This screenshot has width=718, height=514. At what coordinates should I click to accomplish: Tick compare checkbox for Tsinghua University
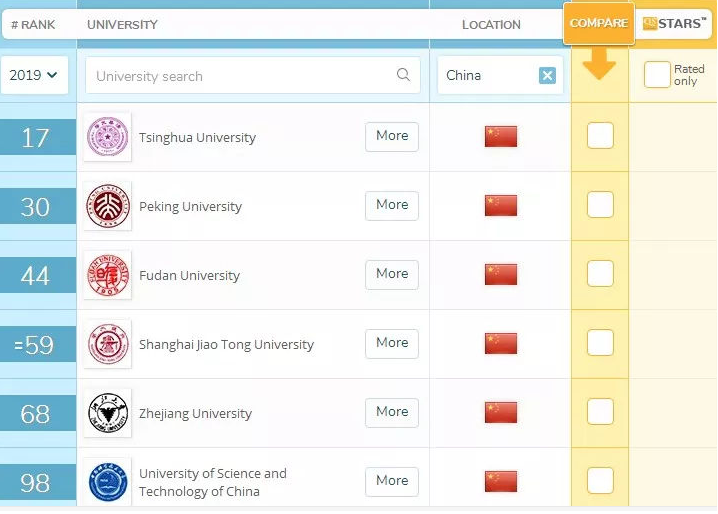click(x=600, y=136)
